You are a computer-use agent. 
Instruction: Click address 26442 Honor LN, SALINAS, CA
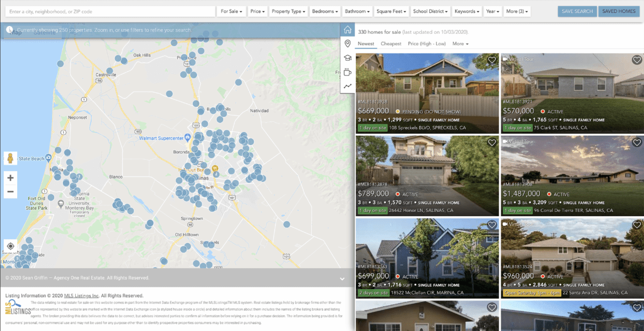421,211
